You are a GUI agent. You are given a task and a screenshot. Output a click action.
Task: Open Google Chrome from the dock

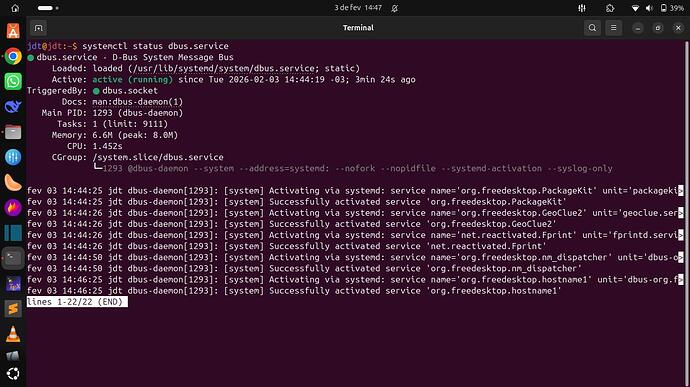click(13, 56)
